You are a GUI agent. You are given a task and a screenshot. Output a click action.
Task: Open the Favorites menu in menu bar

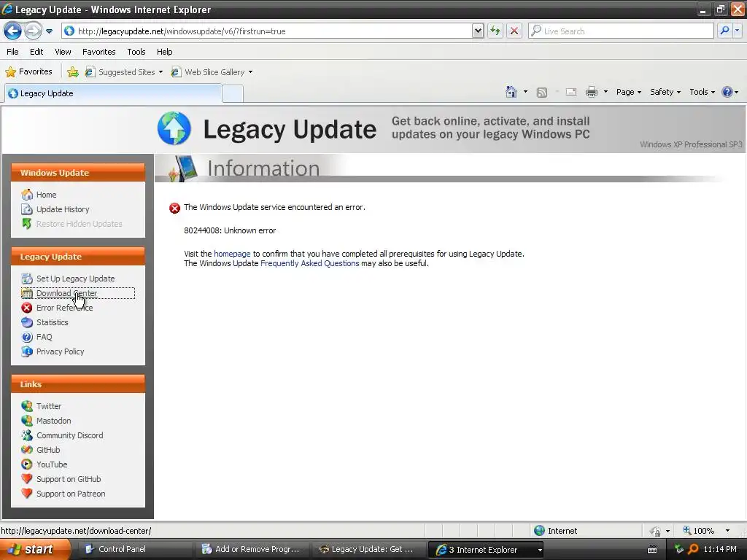[98, 52]
